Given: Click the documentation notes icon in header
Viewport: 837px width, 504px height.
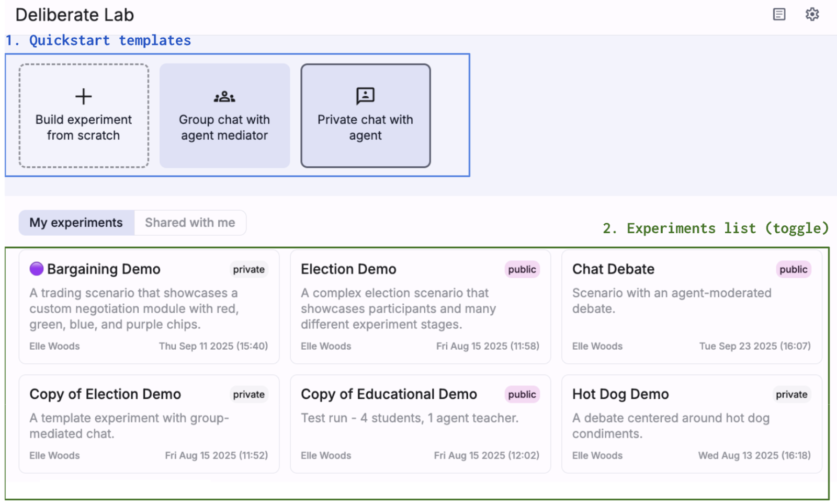Looking at the screenshot, I should point(779,14).
